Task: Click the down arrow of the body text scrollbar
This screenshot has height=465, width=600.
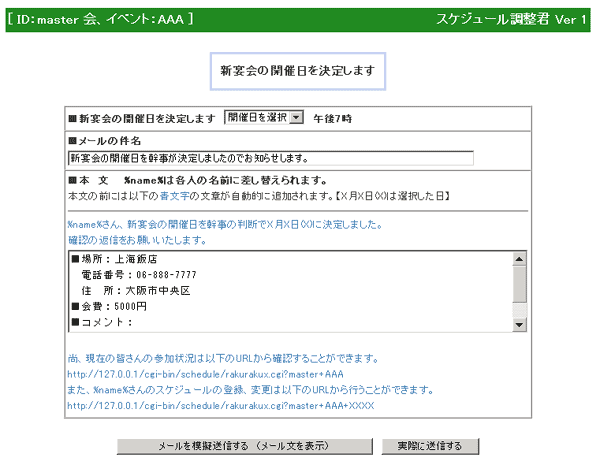Action: [x=519, y=324]
